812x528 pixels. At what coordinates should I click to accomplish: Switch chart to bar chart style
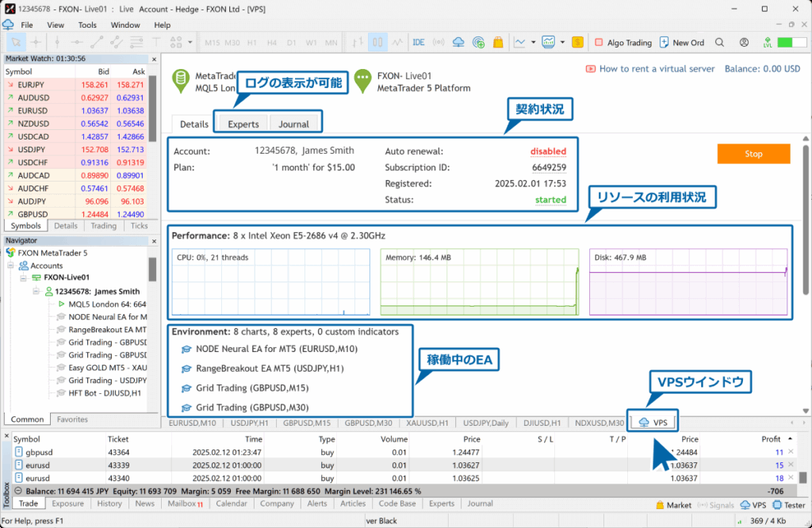tap(358, 43)
